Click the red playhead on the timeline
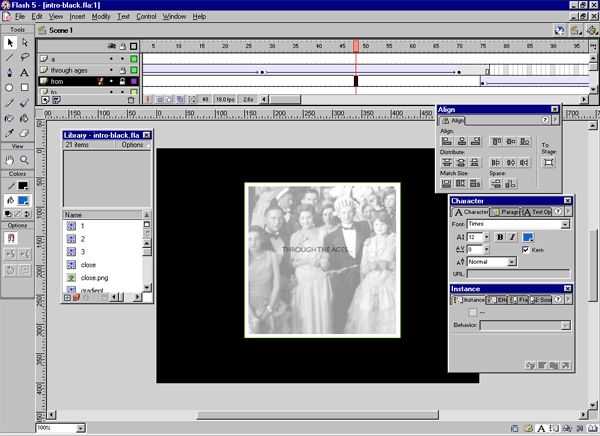 355,46
